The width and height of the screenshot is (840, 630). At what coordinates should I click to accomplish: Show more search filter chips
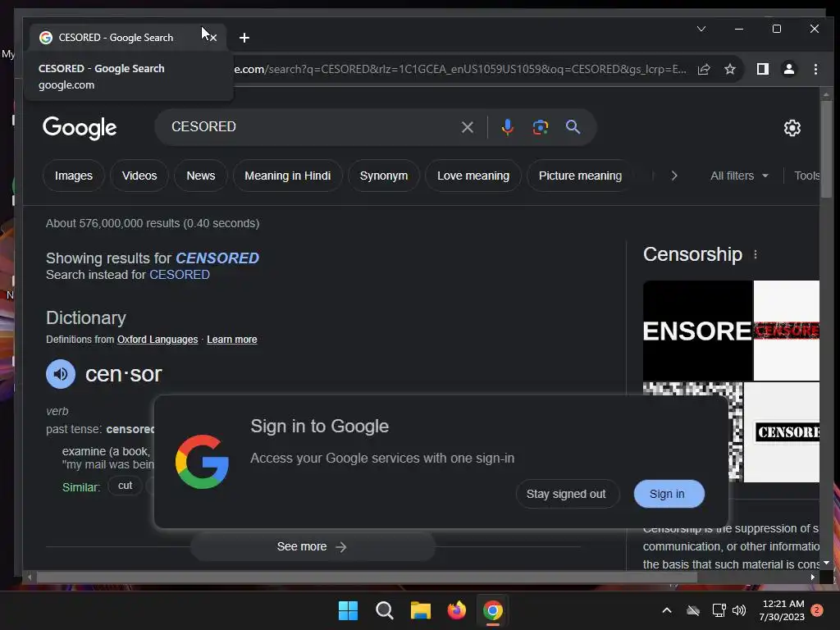point(674,176)
